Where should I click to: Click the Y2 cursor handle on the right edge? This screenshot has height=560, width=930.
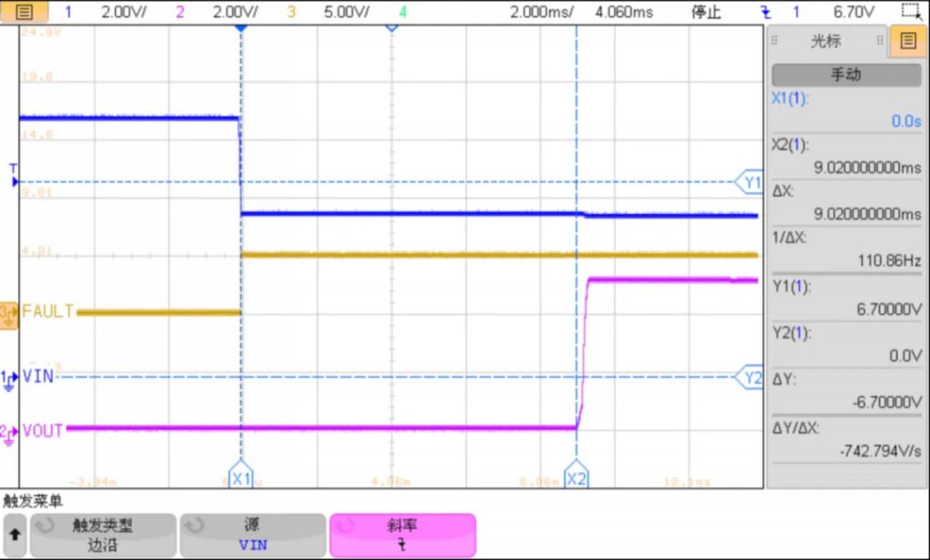[x=751, y=378]
